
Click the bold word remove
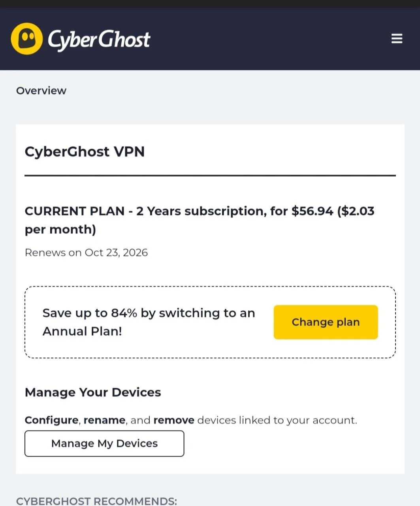click(174, 420)
